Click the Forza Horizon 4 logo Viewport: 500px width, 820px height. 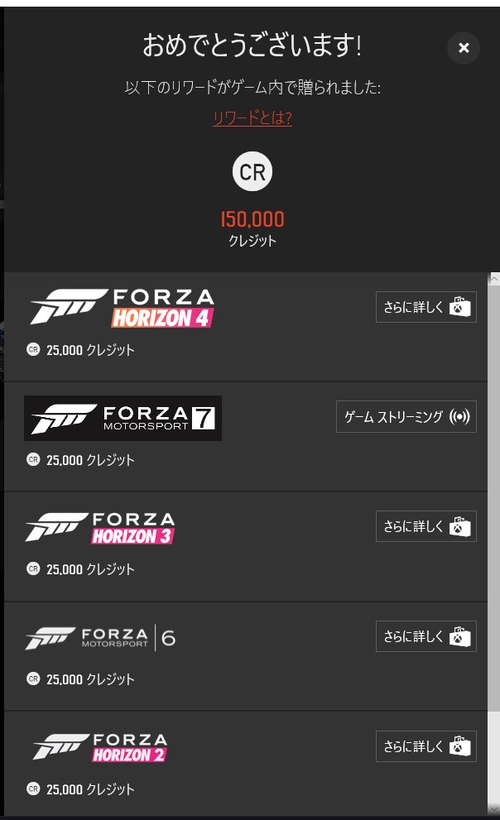122,308
